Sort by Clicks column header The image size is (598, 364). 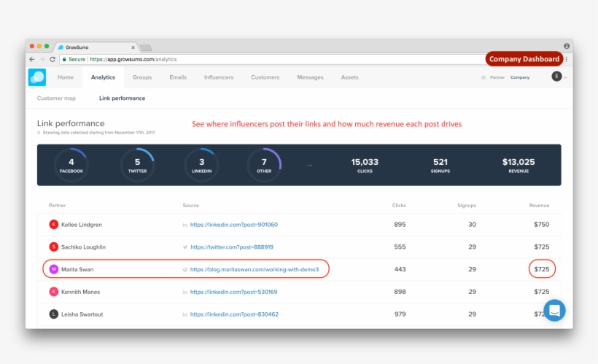tap(399, 205)
